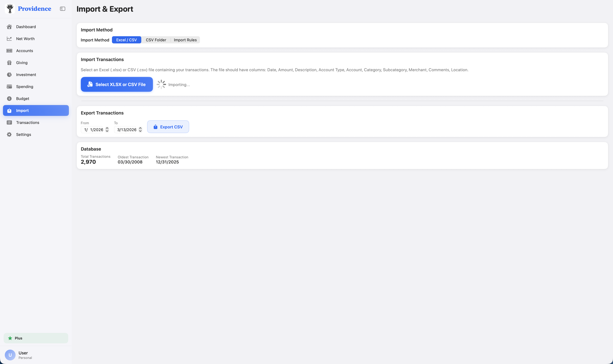This screenshot has height=364, width=613.
Task: Switch to Import Rules tab
Action: pyautogui.click(x=185, y=40)
